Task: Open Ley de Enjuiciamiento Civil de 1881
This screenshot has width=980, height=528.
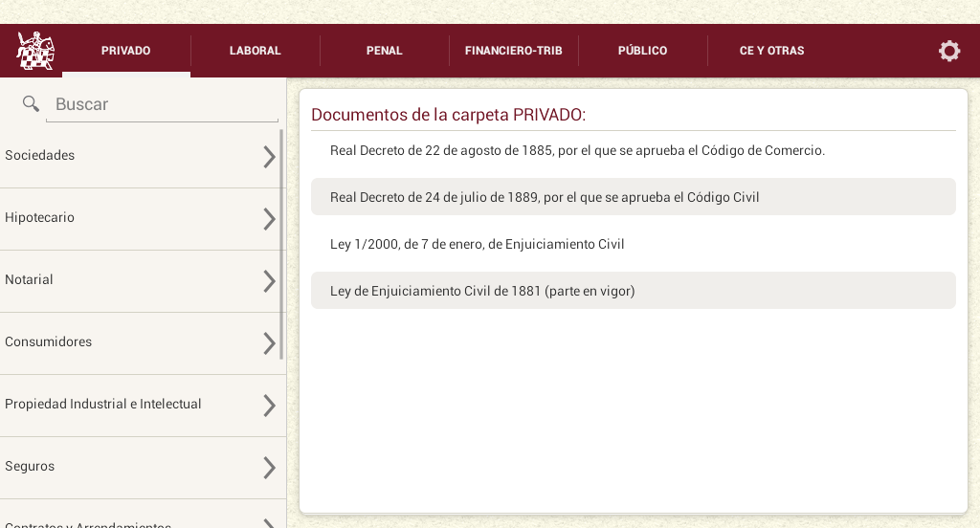Action: [x=634, y=291]
